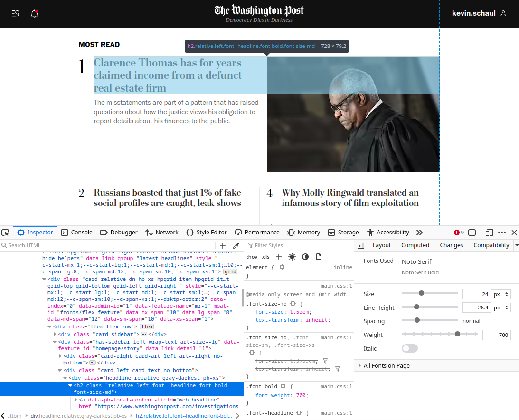Toggle the split console panel icon
Screen dimensions: 519x420
[x=472, y=233]
